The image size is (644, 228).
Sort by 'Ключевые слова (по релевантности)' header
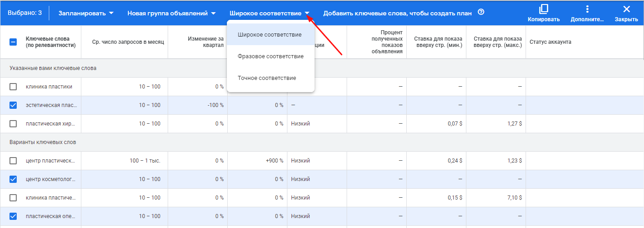[x=51, y=42]
